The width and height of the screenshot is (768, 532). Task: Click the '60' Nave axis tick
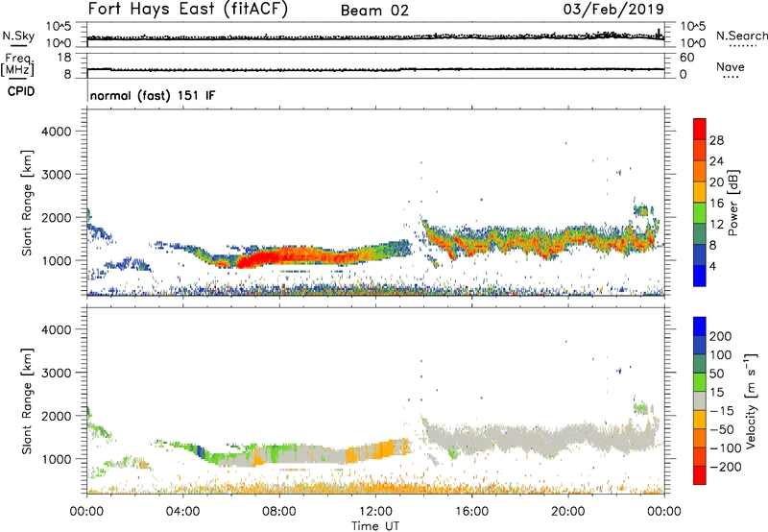pos(686,58)
